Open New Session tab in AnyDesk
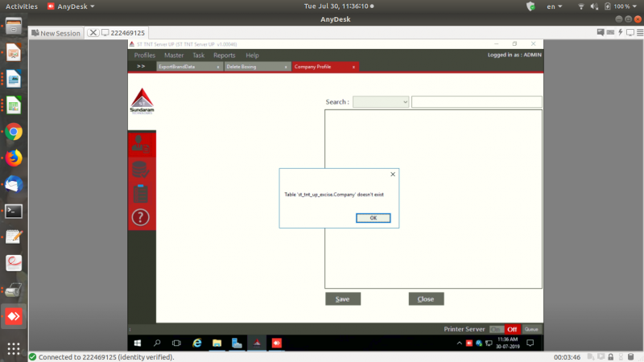The image size is (644, 362). [x=56, y=33]
